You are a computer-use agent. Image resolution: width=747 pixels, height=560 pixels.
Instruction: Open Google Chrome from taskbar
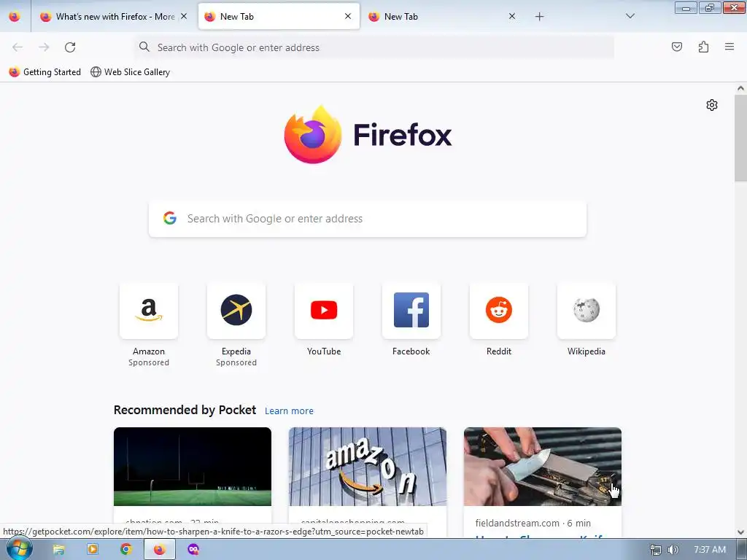pyautogui.click(x=126, y=550)
